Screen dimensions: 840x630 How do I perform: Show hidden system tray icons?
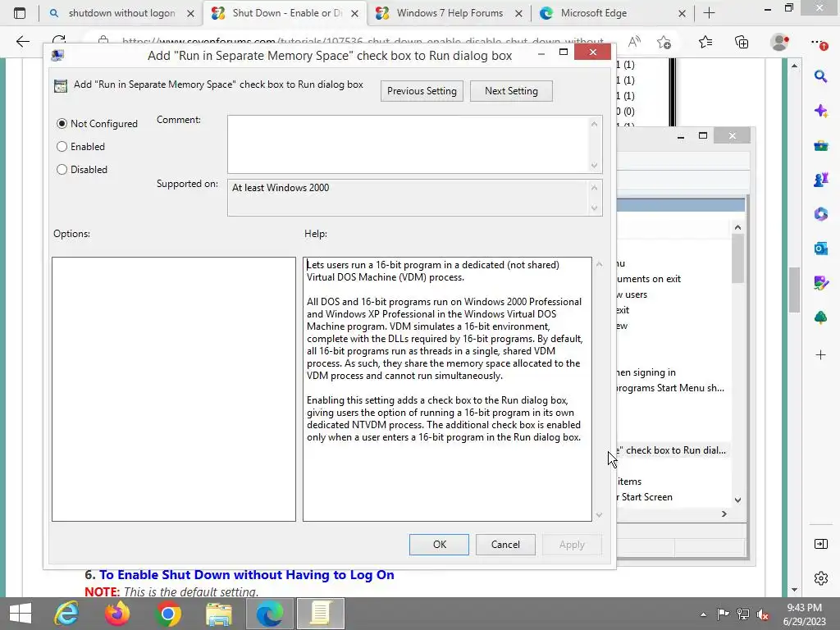pyautogui.click(x=703, y=614)
